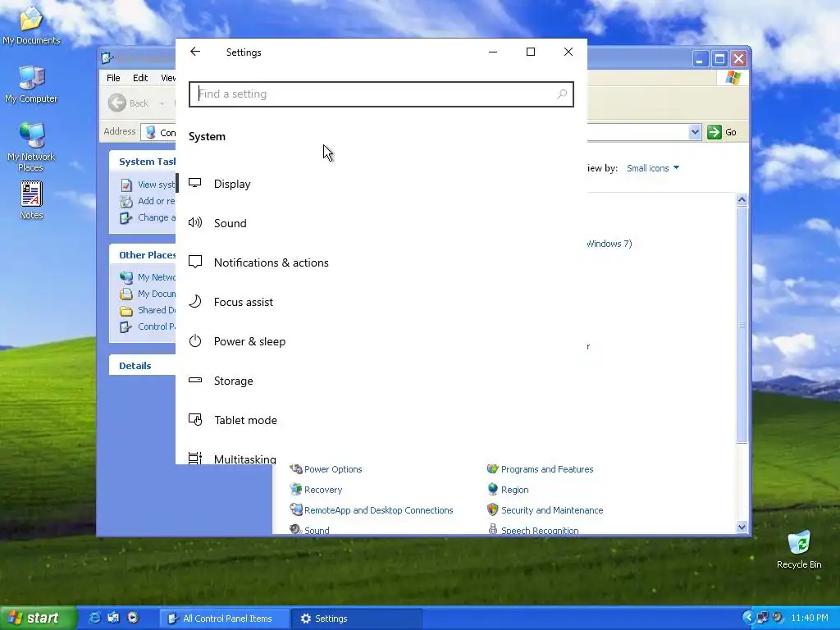The image size is (840, 630).
Task: Minimize the Settings window
Action: tap(493, 52)
